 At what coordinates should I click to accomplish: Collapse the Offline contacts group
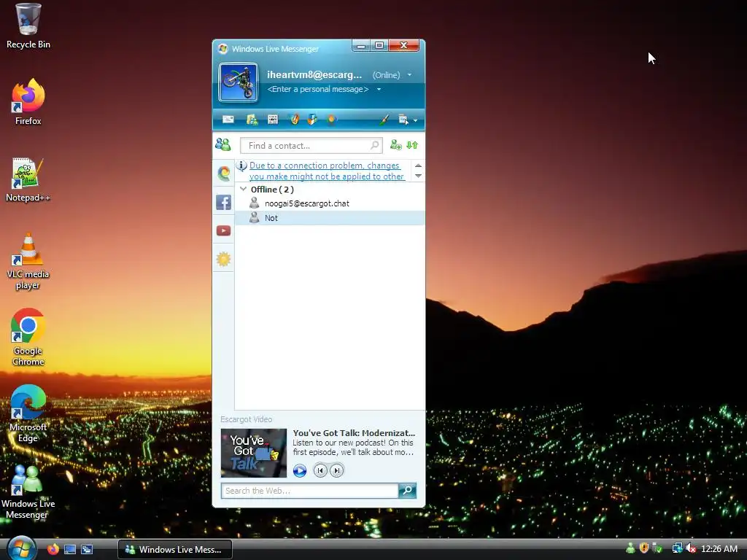point(244,189)
